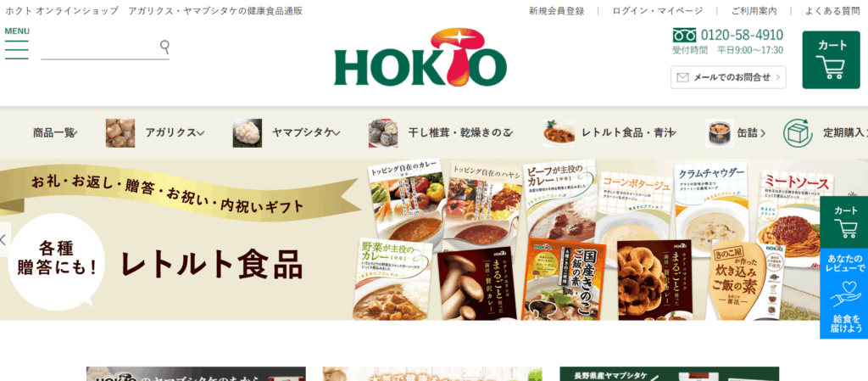
Task: Click the heart-hand review donation banner
Action: (845, 294)
